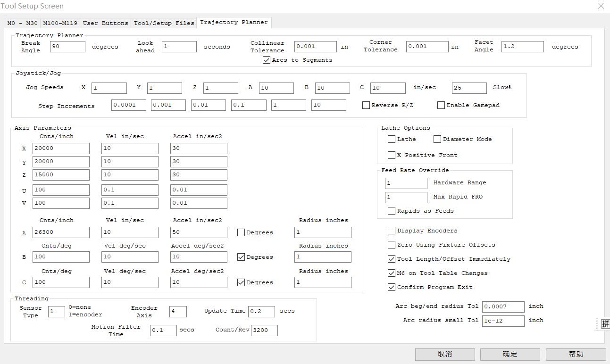This screenshot has height=364, width=610.
Task: Click the 拼 input method indicator
Action: click(x=605, y=324)
